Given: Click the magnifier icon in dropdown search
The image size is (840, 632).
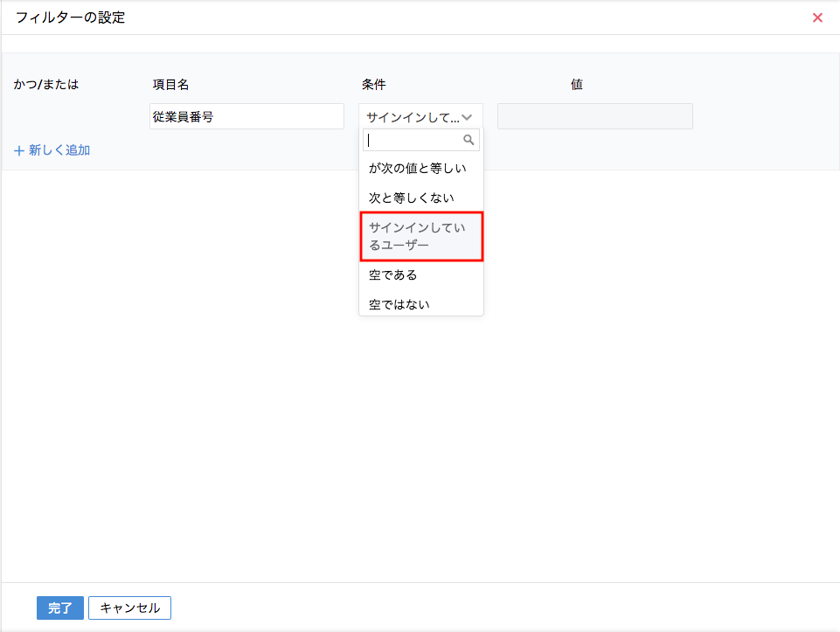Looking at the screenshot, I should pos(469,140).
